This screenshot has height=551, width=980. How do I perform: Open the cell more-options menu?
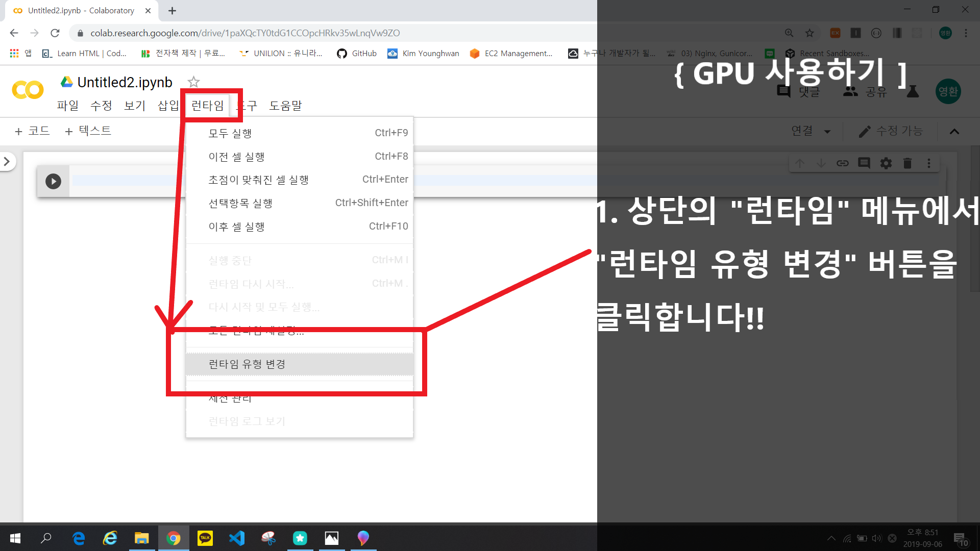point(928,163)
